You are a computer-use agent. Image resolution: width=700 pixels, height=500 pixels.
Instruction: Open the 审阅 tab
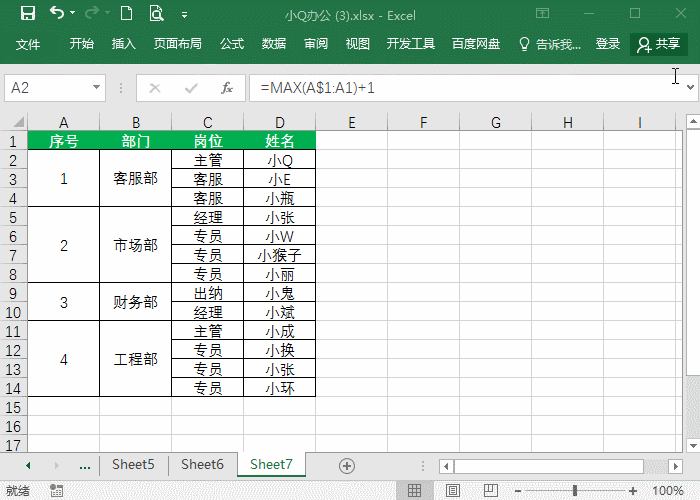(316, 44)
